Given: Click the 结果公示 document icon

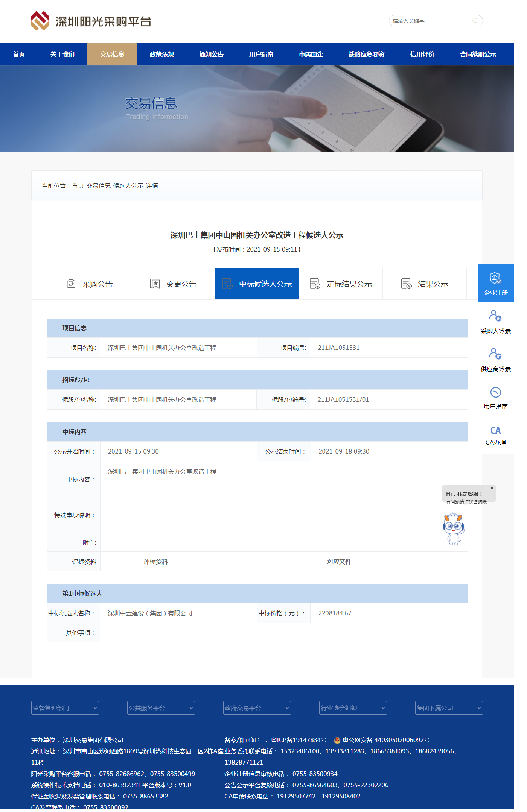Looking at the screenshot, I should pos(406,284).
